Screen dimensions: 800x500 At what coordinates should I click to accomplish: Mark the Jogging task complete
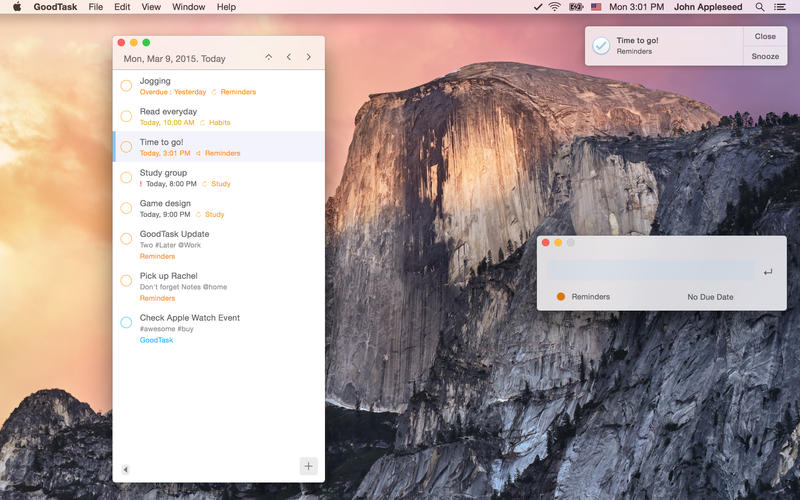126,86
